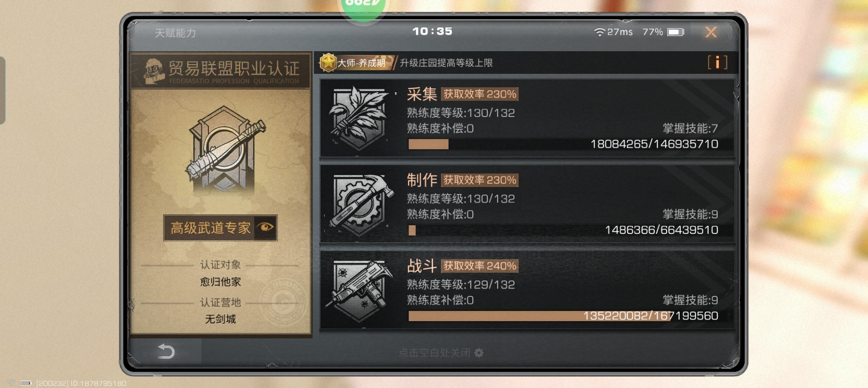The width and height of the screenshot is (868, 388).
Task: Click the gathering (采集) plant badge icon
Action: pyautogui.click(x=358, y=117)
